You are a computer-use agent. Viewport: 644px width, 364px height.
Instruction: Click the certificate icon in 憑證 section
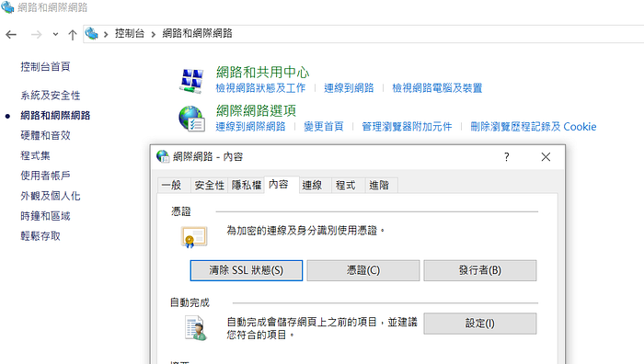(x=194, y=237)
